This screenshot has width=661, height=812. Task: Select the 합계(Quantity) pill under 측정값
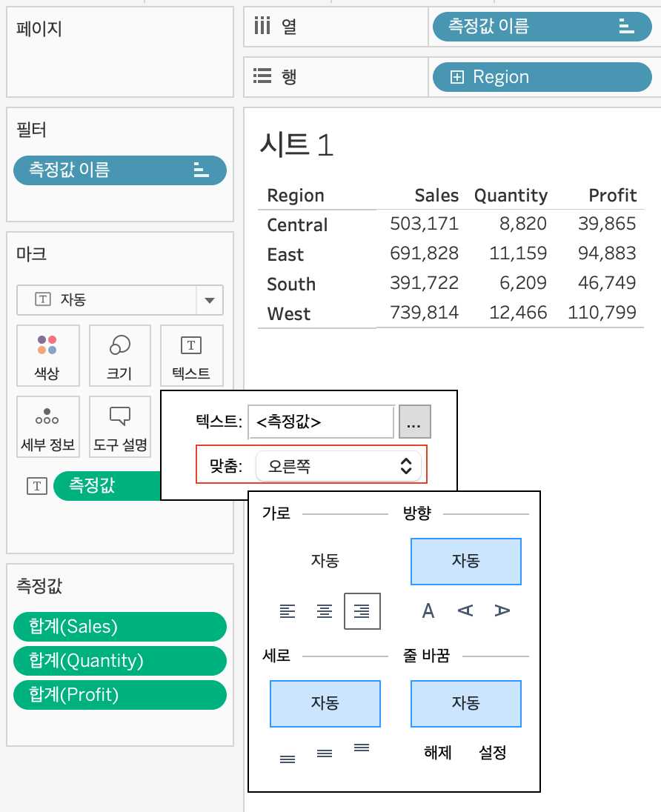click(x=119, y=661)
